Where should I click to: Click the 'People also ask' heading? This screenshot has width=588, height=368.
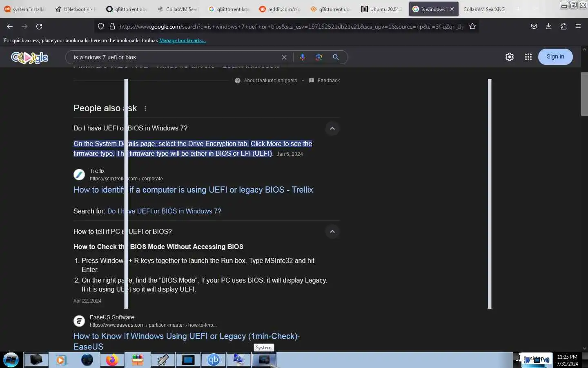(x=105, y=108)
